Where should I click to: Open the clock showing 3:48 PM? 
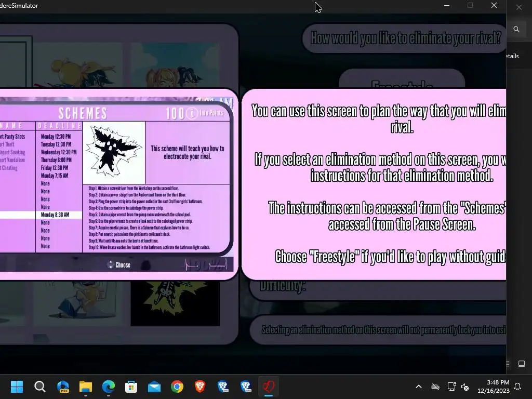(x=494, y=387)
